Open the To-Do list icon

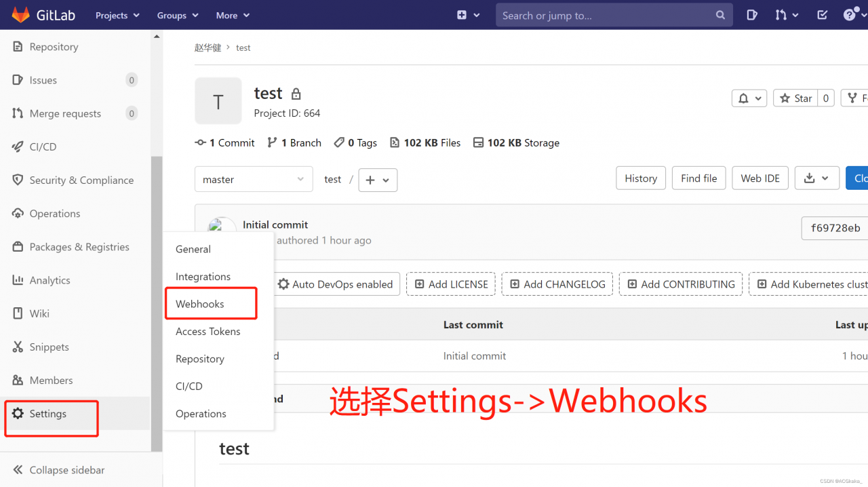[822, 15]
